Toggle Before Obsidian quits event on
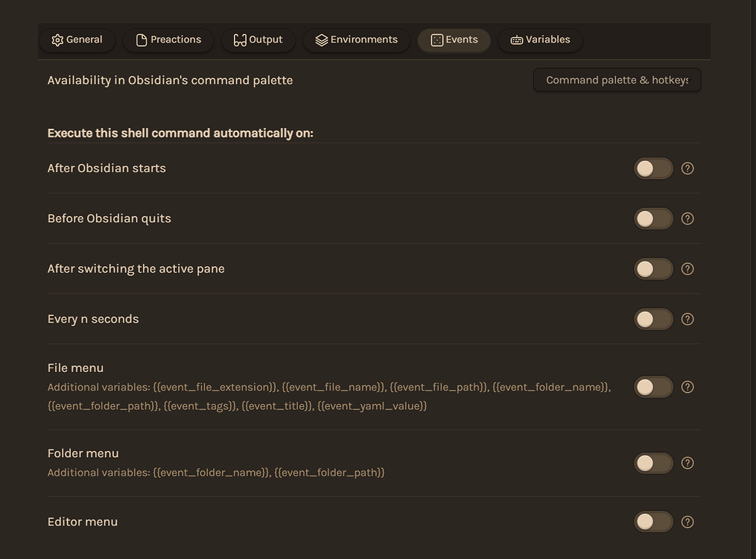756x559 pixels. coord(653,218)
